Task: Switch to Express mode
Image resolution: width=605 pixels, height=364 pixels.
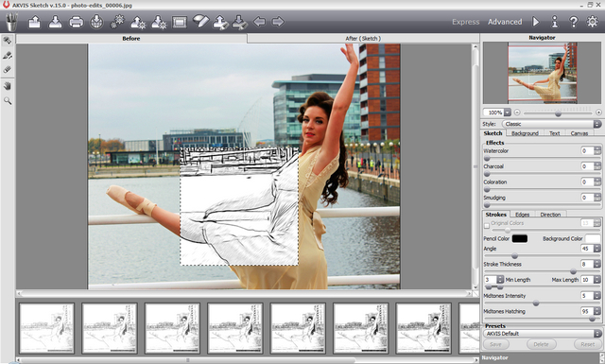Action: click(466, 22)
